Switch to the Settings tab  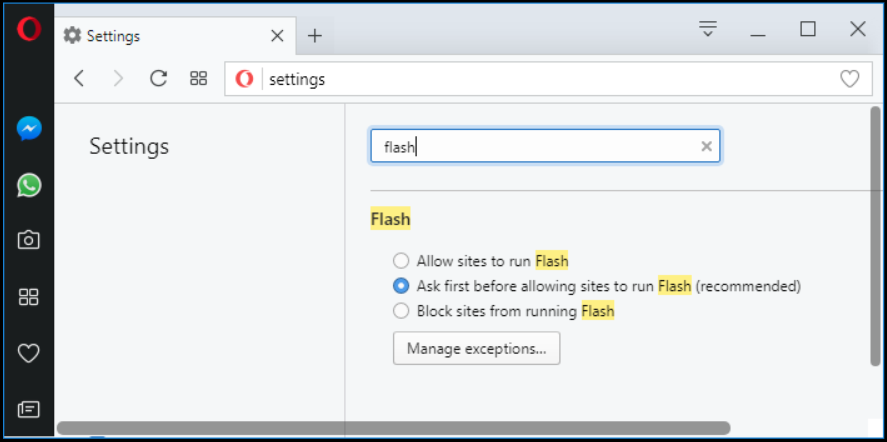160,36
